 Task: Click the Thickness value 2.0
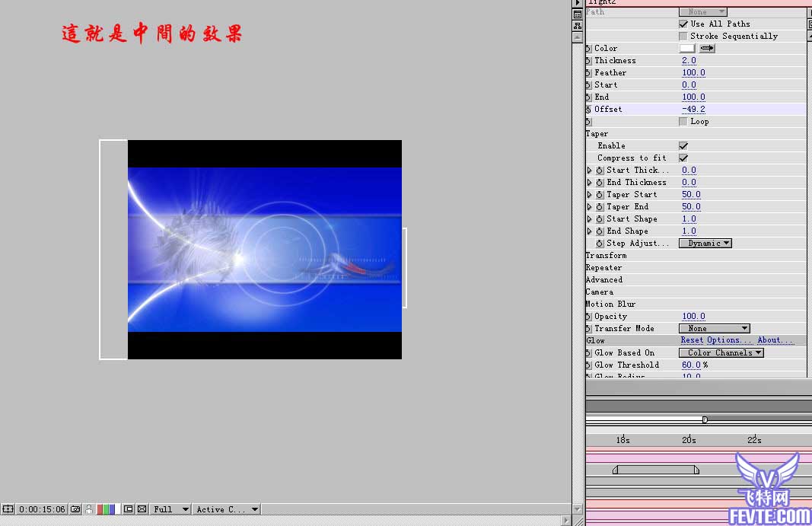point(689,61)
